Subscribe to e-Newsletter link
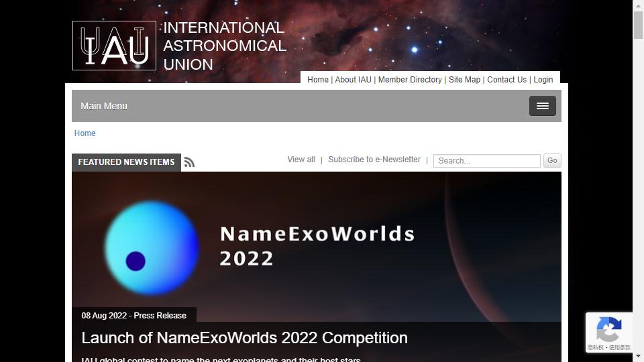The height and width of the screenshot is (362, 644). [374, 160]
